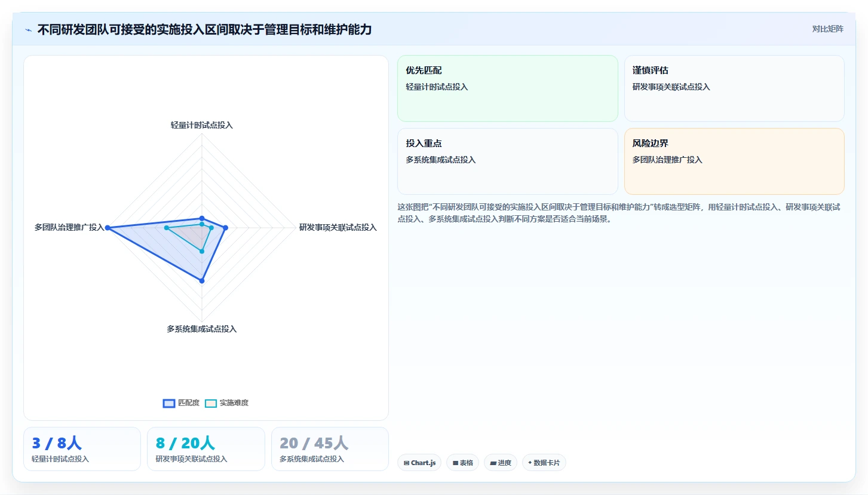The height and width of the screenshot is (495, 868).
Task: Click radar axis label 轻量计时试点投入
Action: click(x=202, y=125)
